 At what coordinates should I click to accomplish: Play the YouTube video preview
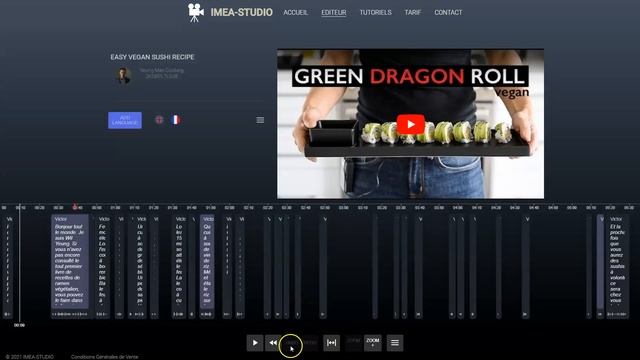click(x=410, y=124)
